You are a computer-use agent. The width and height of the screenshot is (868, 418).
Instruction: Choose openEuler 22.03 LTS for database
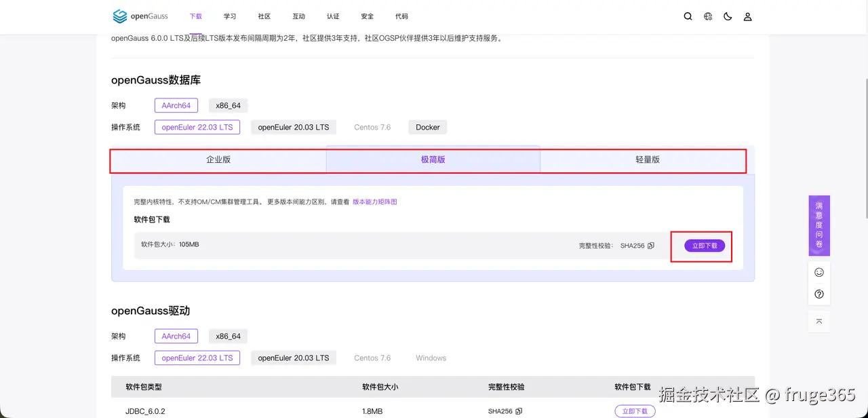tap(197, 127)
